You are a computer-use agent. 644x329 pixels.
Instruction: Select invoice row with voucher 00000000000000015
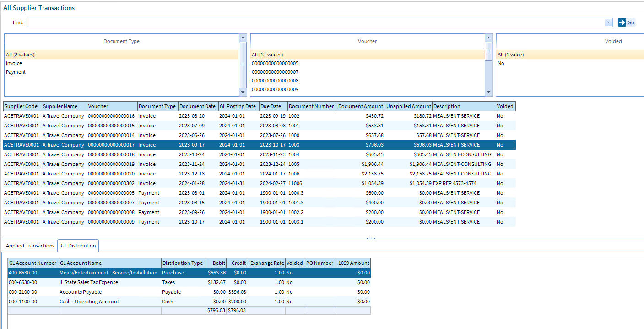tap(260, 126)
